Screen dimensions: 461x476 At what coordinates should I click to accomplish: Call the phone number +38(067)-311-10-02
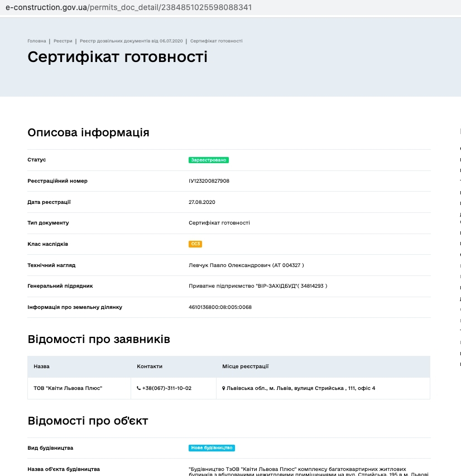click(167, 388)
